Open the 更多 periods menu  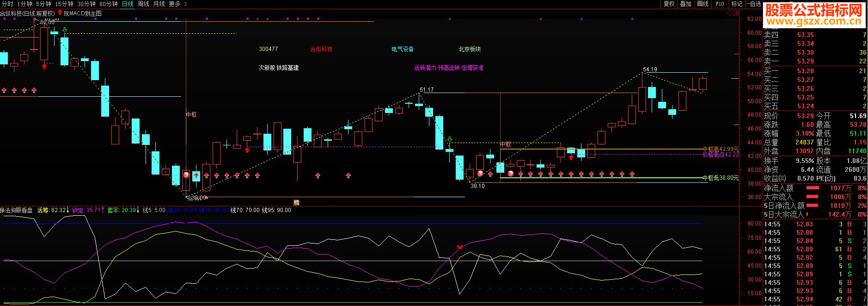point(175,4)
